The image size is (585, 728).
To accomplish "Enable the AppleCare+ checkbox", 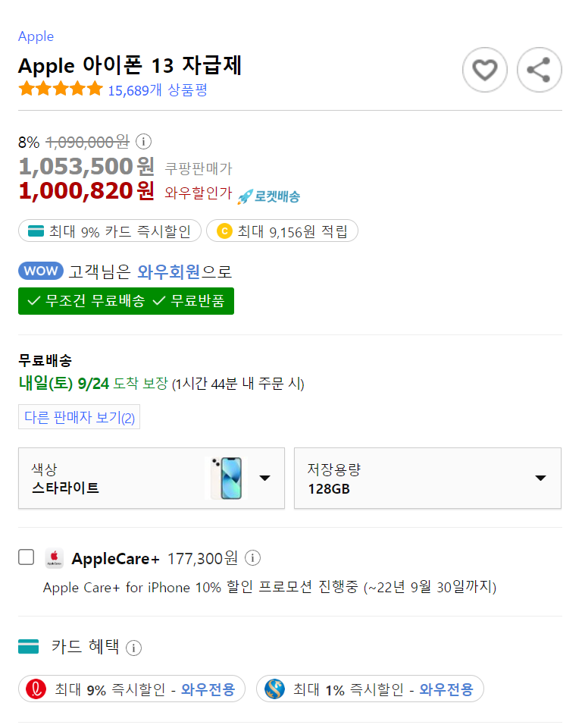I will 26,557.
